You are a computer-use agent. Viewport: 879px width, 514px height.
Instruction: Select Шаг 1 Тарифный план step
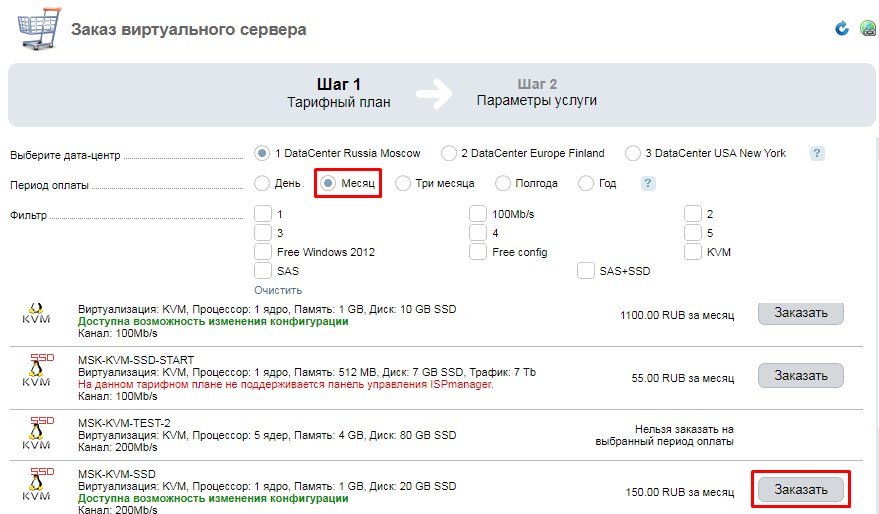pos(338,92)
